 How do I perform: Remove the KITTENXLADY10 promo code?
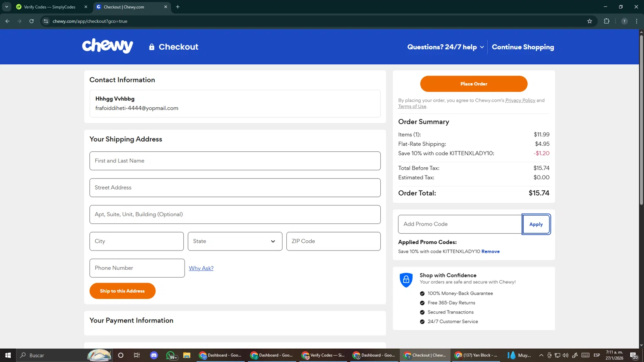click(x=490, y=252)
